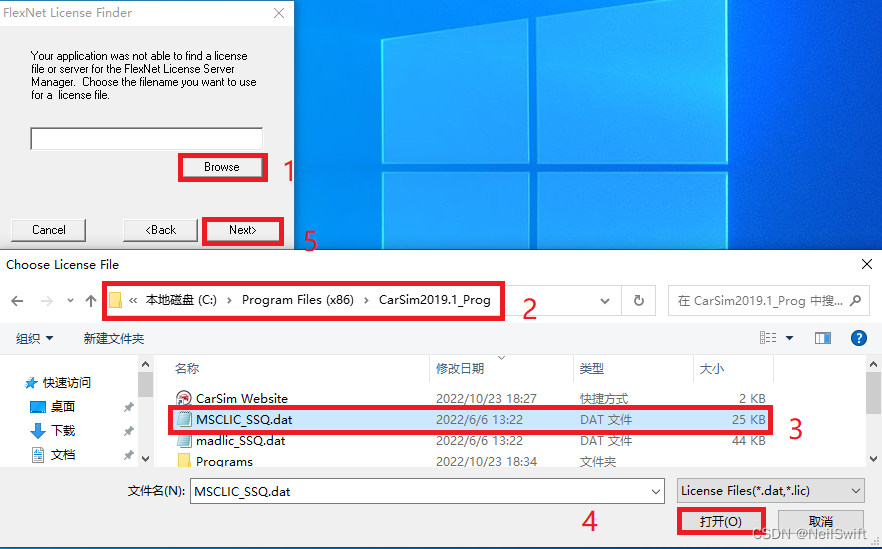Click the navigation pane scroll up arrow
882x549 pixels.
coord(145,364)
